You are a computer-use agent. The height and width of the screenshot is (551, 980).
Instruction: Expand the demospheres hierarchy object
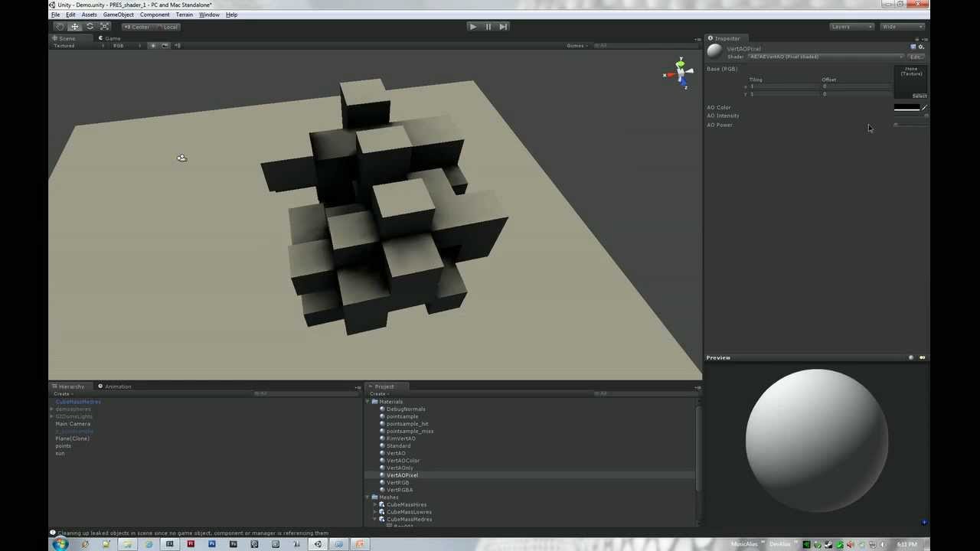[x=52, y=409]
